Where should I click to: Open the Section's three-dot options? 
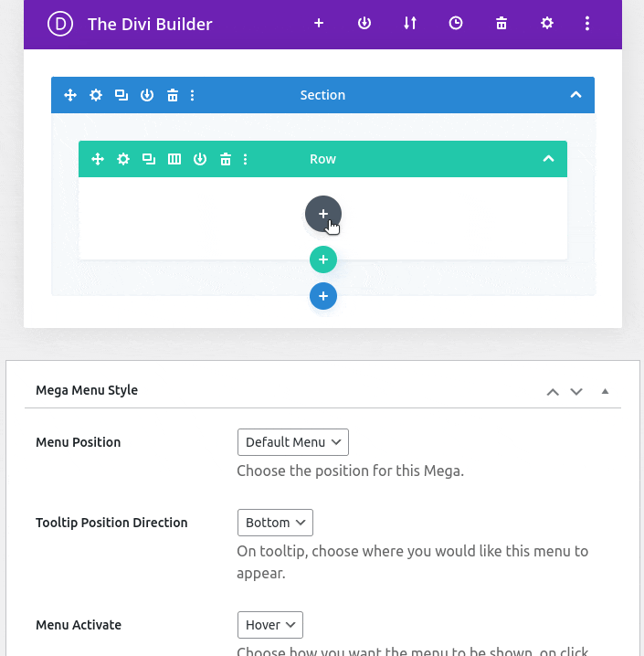coord(193,95)
